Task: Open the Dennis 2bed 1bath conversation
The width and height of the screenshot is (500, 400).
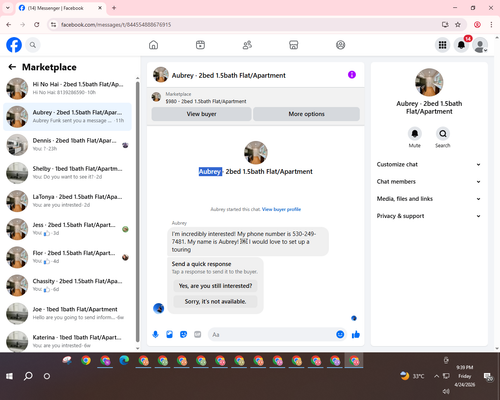Action: [x=67, y=145]
